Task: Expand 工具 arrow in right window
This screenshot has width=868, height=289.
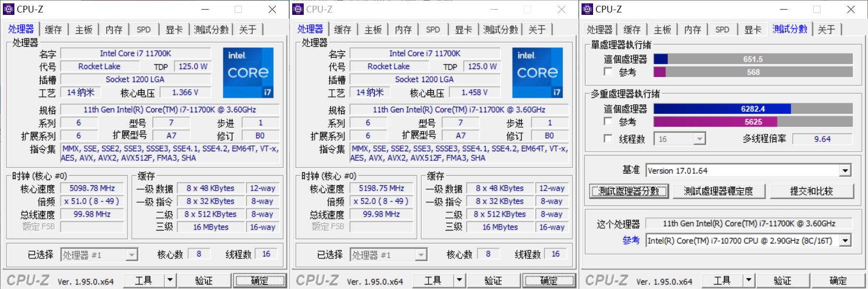Action: click(749, 280)
